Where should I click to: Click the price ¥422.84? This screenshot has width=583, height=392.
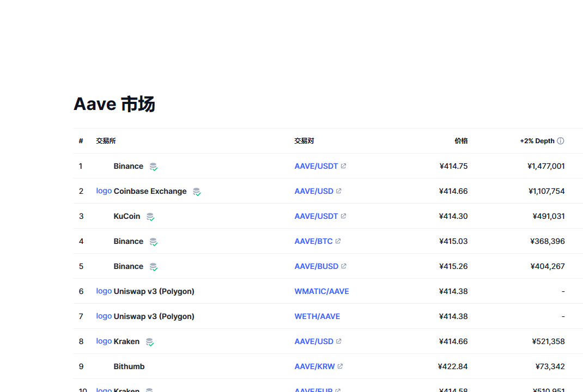coord(453,366)
